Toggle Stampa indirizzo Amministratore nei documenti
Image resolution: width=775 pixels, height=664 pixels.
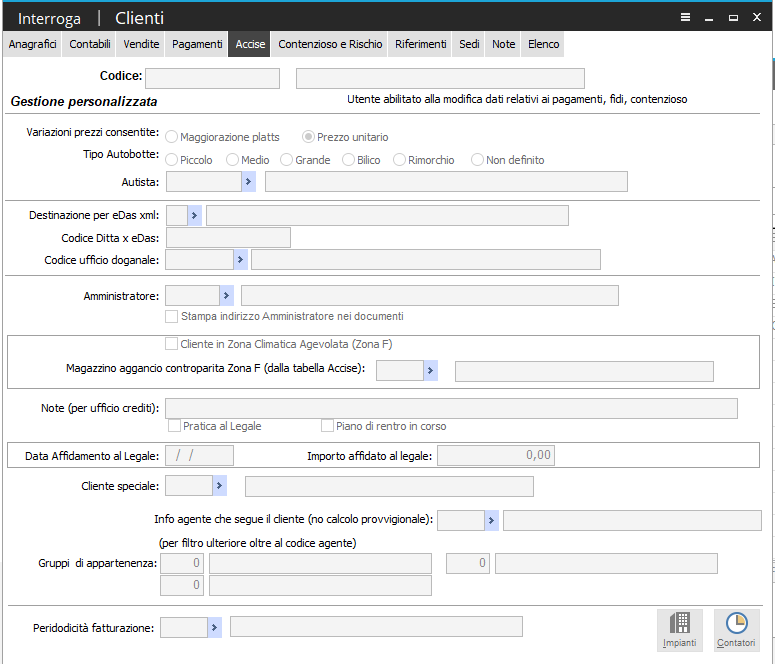(172, 316)
